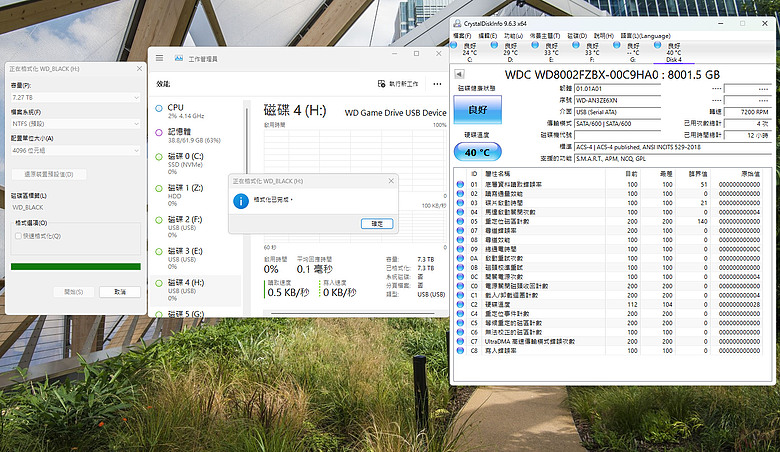Select Disk 1 (Z:) in Task Manager
The width and height of the screenshot is (780, 452).
pyautogui.click(x=195, y=195)
